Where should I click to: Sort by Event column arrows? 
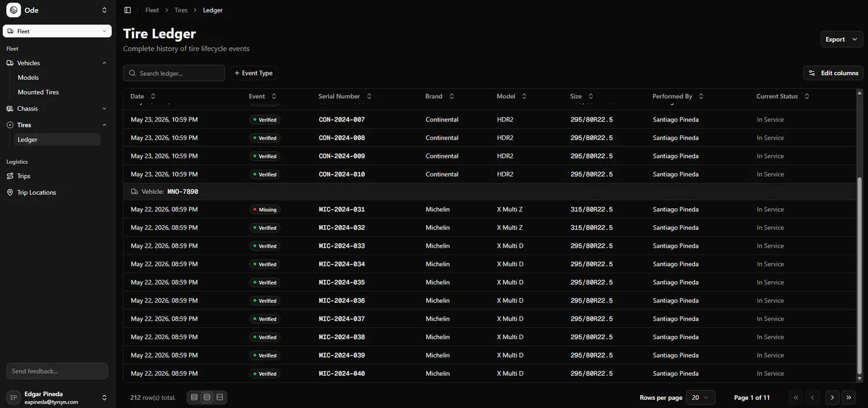click(x=274, y=97)
